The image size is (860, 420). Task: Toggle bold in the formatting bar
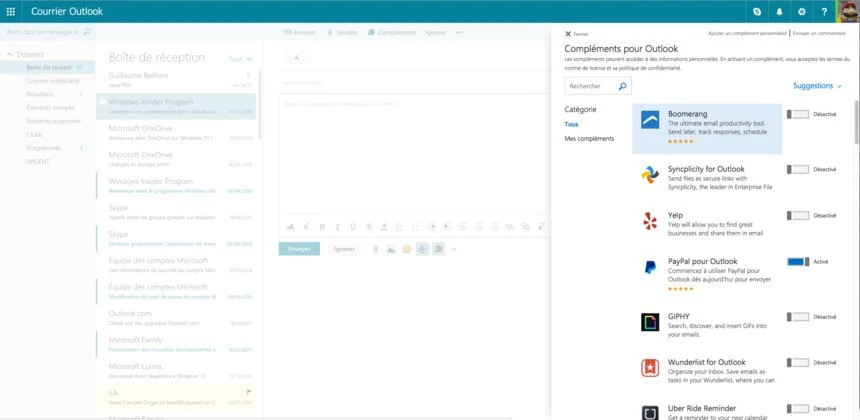coord(322,226)
